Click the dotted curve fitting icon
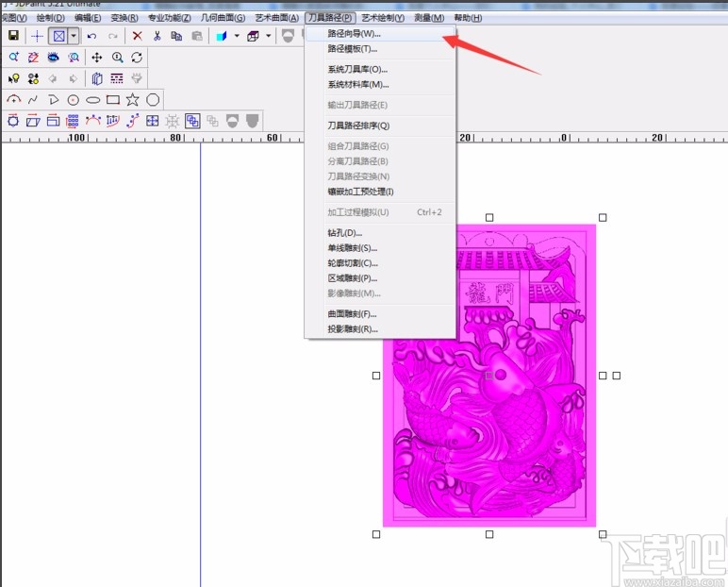This screenshot has height=587, width=728. coord(133,121)
